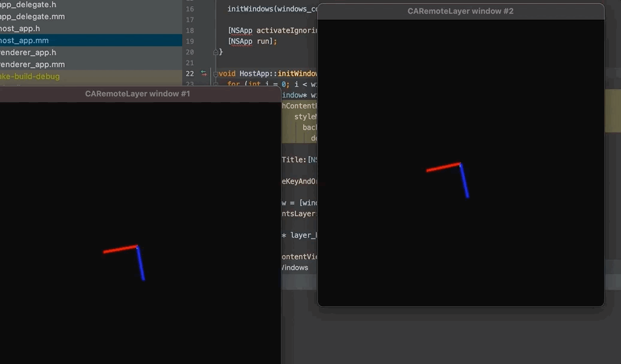Open renderer_app.h in the project tree
Viewport: 621px width, 364px height.
pos(28,52)
